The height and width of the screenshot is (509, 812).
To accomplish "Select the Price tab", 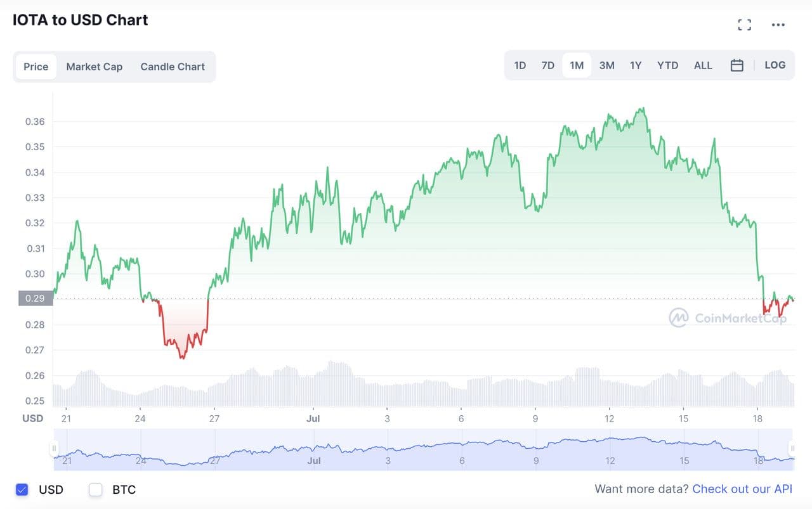I will pyautogui.click(x=36, y=67).
